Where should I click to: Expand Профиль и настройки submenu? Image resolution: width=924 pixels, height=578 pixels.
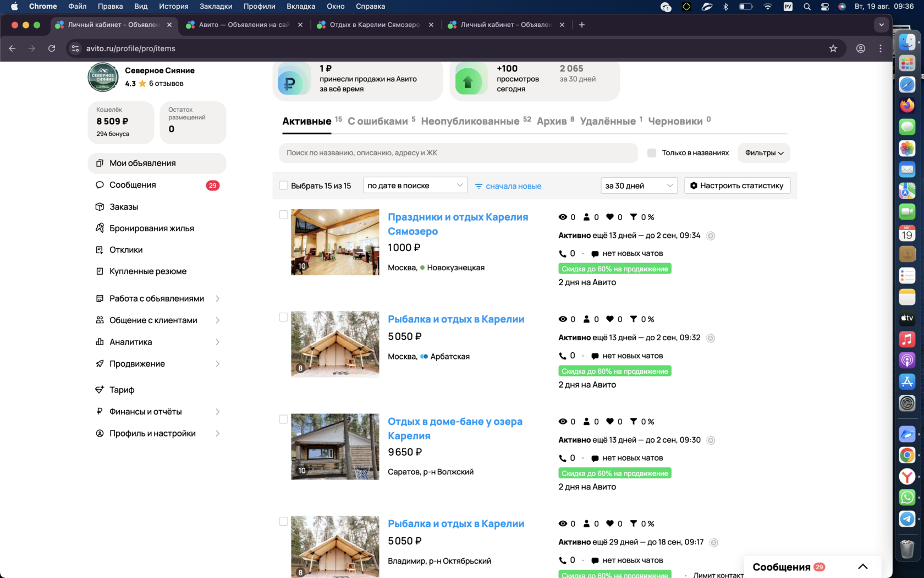coord(218,433)
